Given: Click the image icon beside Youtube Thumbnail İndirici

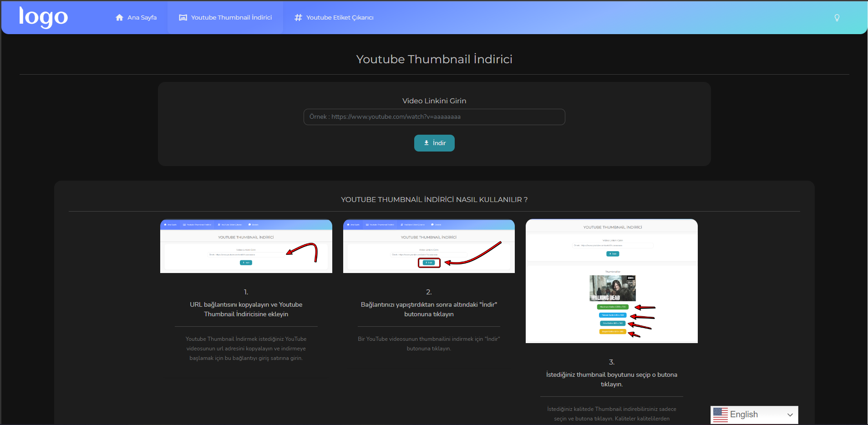Looking at the screenshot, I should (183, 18).
